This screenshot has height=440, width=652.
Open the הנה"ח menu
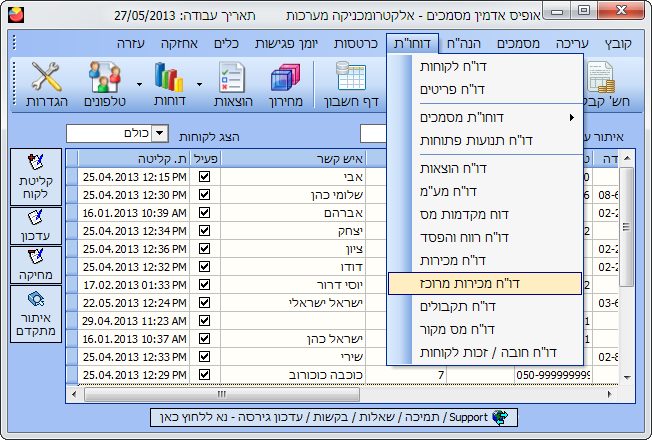[464, 43]
